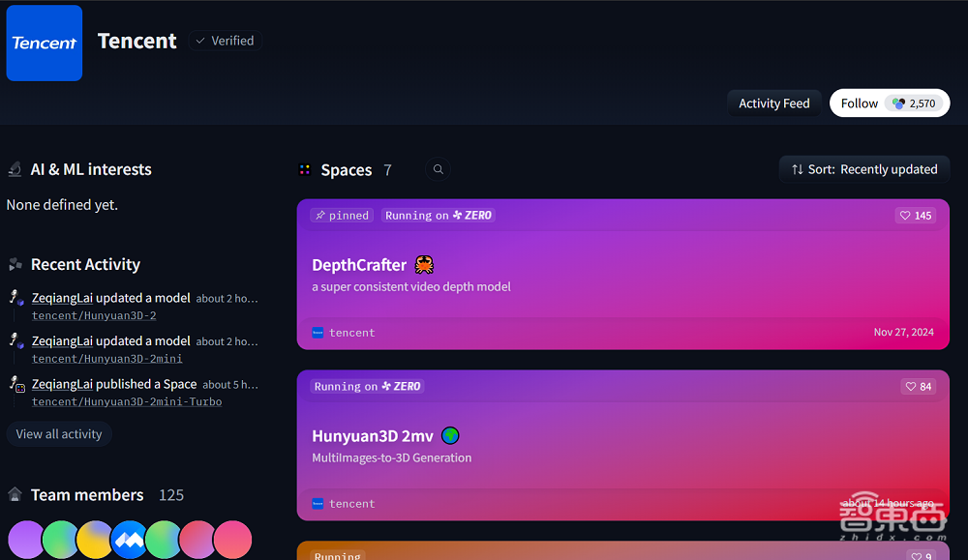Open tencent/Hunyuan3D-2 model link
The image size is (968, 560).
click(x=94, y=316)
